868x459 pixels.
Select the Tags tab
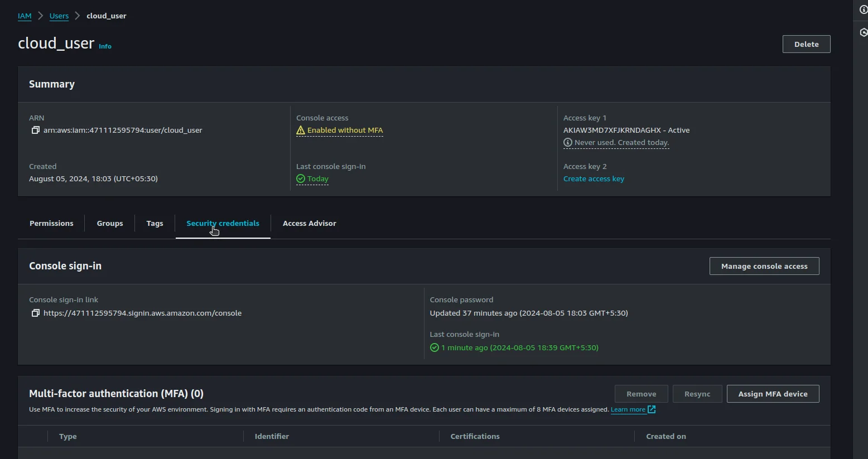(155, 223)
